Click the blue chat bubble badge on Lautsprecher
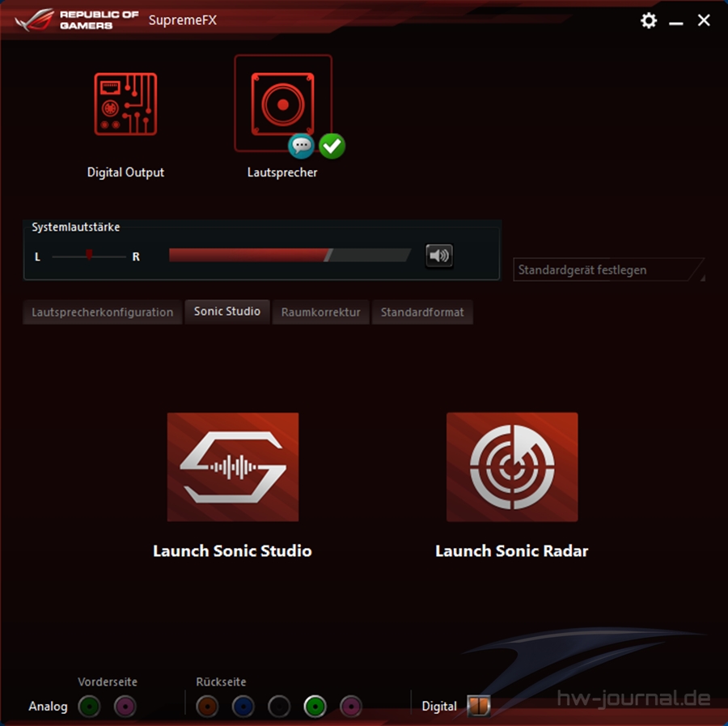Viewport: 728px width, 726px height. [x=301, y=146]
